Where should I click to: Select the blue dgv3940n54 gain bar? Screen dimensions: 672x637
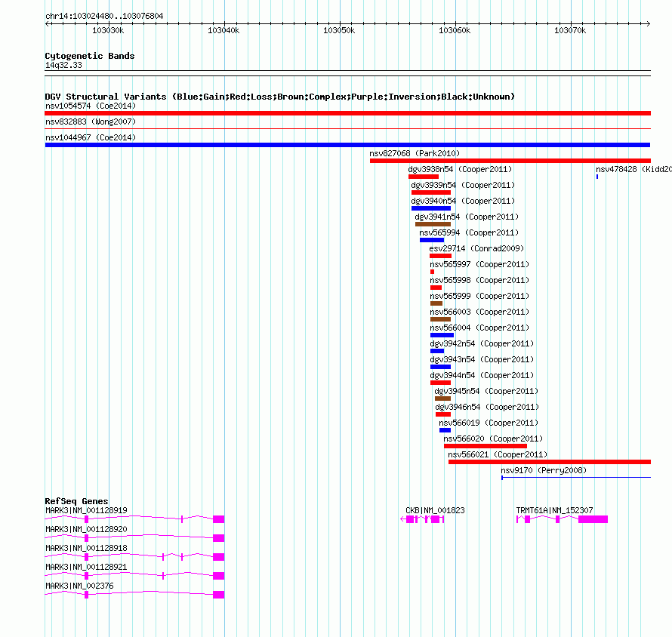[x=431, y=208]
